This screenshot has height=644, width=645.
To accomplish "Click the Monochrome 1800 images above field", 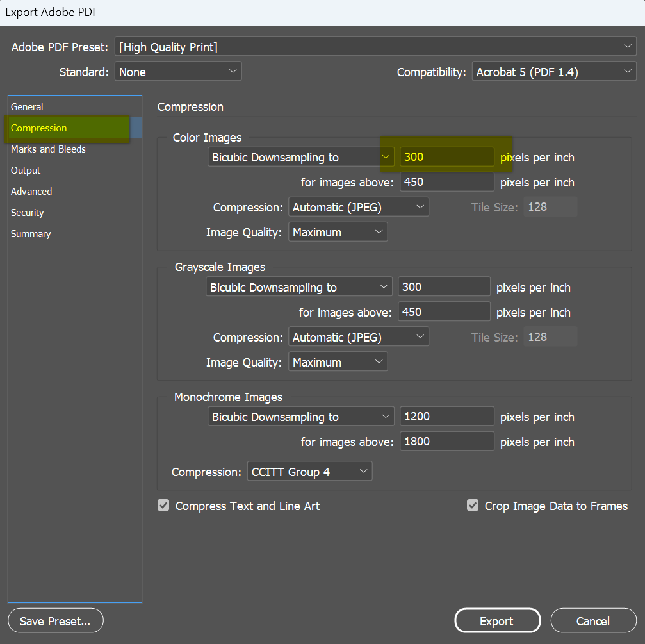I will click(446, 442).
